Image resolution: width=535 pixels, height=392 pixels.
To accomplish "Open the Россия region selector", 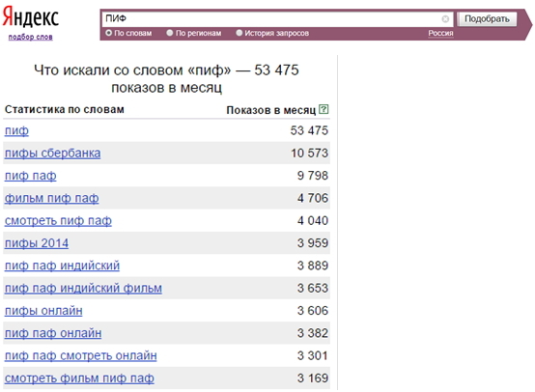I will (x=440, y=34).
